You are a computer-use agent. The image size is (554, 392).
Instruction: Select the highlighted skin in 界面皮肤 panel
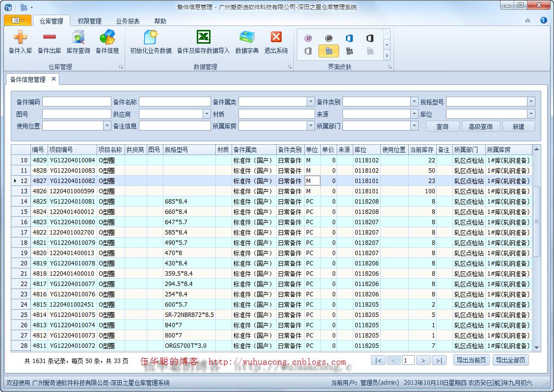328,51
